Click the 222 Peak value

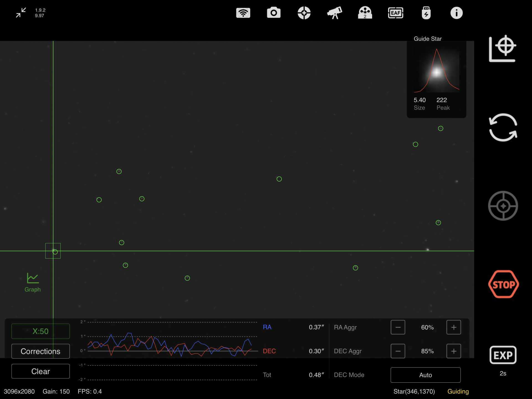pyautogui.click(x=442, y=100)
